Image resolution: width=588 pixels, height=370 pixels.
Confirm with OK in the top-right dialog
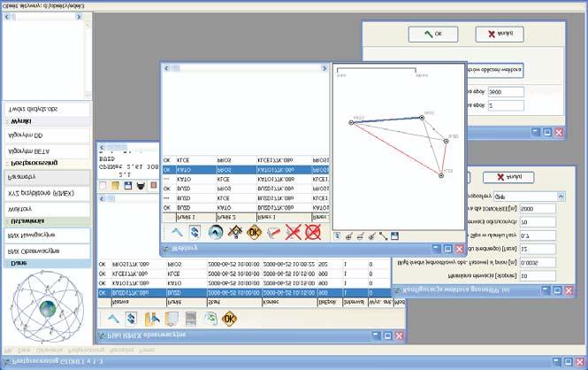click(x=433, y=35)
